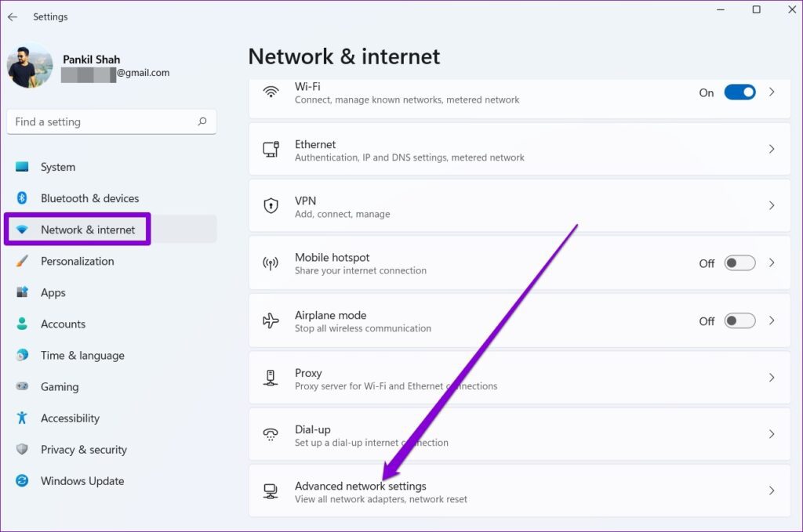Click the Advanced network settings monitor icon

point(271,491)
